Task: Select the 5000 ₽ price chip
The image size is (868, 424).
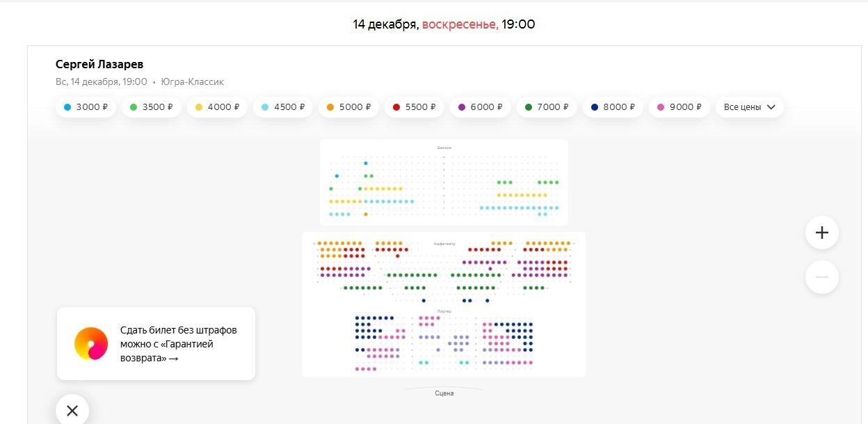Action: [348, 107]
